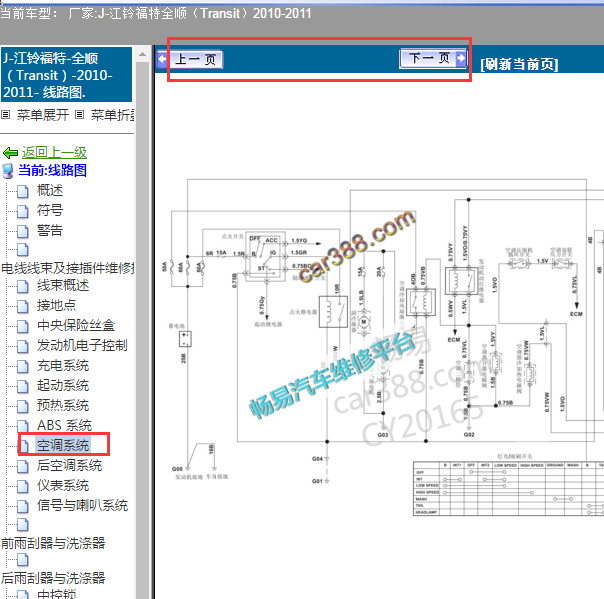
Task: Click the 菜单展开 square icon
Action: click(5, 115)
